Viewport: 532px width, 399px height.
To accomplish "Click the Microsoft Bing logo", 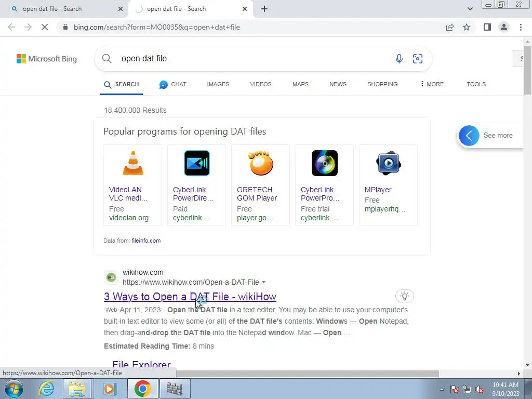I will tap(47, 59).
